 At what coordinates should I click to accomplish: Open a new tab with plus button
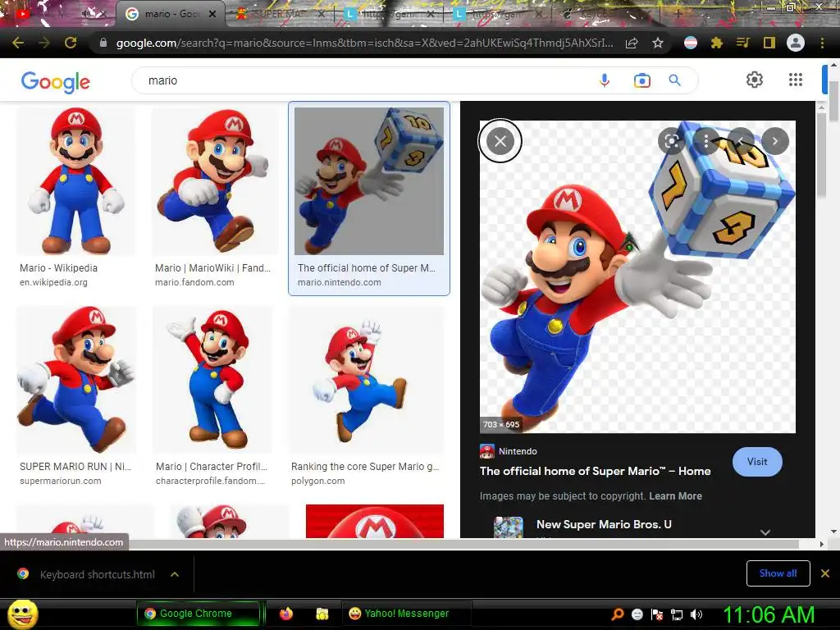pyautogui.click(x=678, y=14)
